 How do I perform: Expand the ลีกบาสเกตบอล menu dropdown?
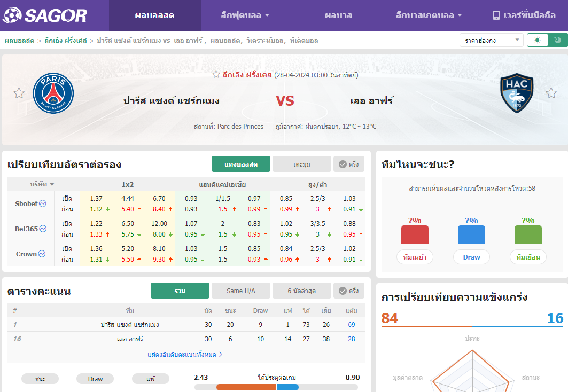click(x=429, y=15)
